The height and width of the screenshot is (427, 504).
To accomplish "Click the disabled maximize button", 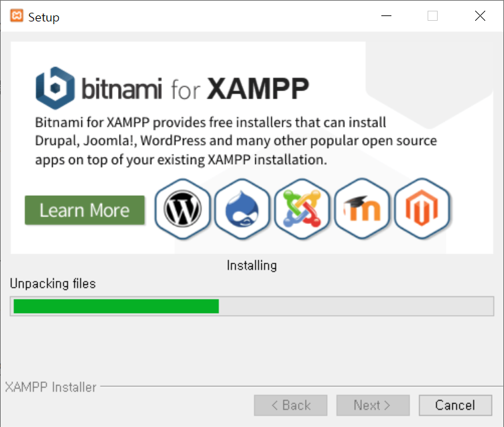I will [x=433, y=16].
